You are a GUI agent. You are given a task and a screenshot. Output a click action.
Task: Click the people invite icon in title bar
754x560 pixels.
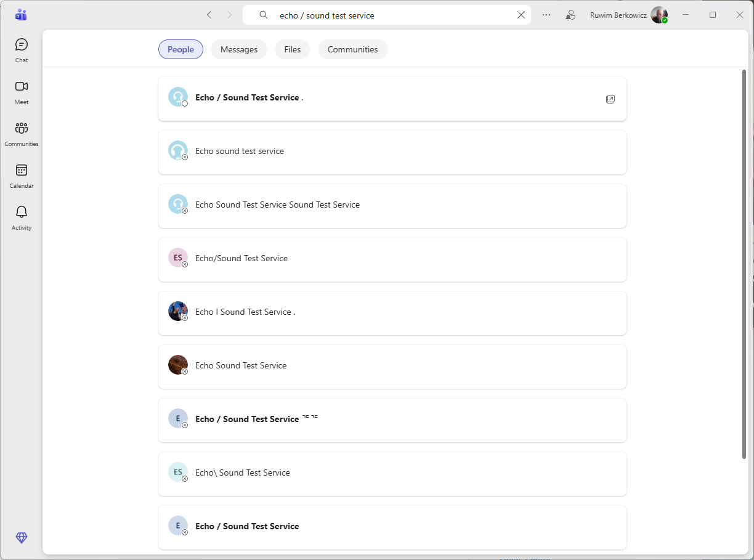tap(570, 15)
